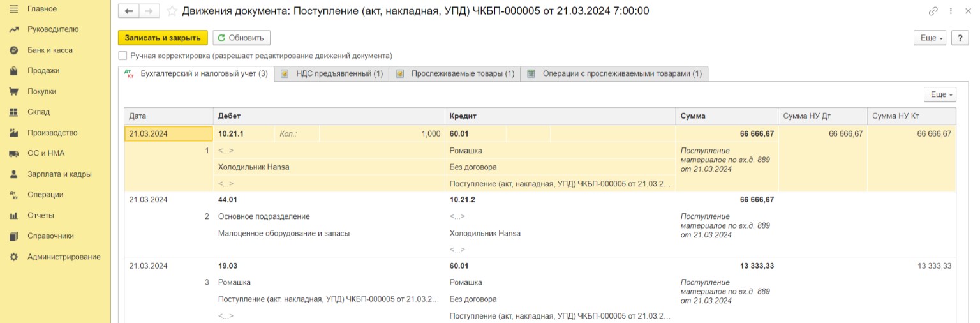Click the Отчеты bar chart icon
980x323 pixels.
[13, 216]
